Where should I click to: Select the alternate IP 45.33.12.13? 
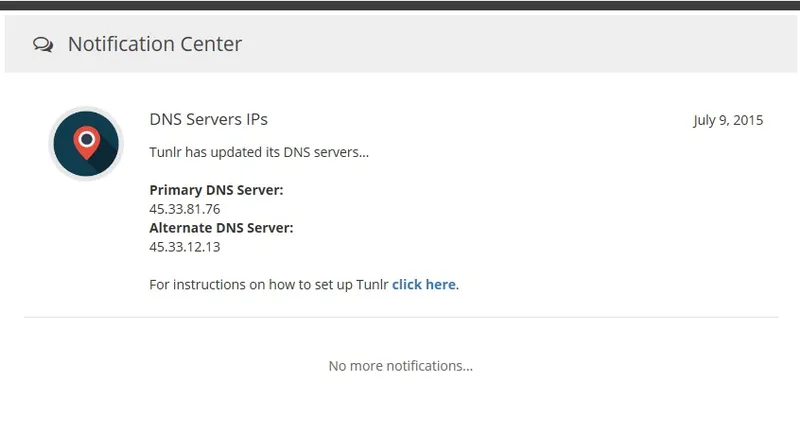pos(184,247)
